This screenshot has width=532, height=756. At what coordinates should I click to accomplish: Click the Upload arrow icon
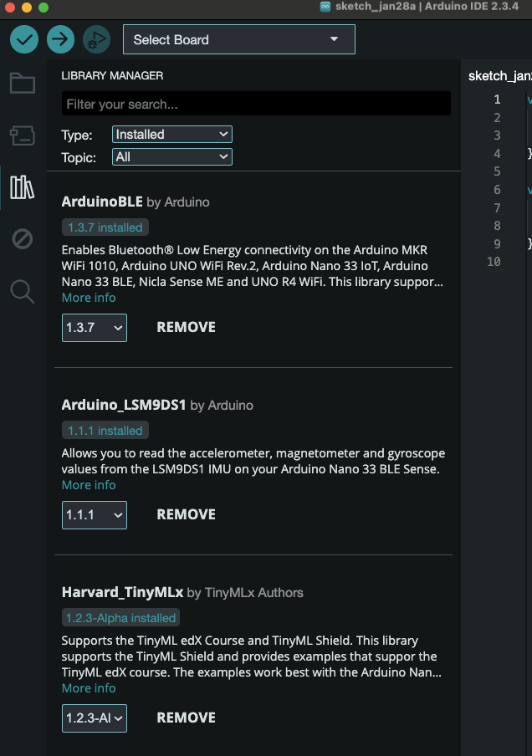coord(60,39)
